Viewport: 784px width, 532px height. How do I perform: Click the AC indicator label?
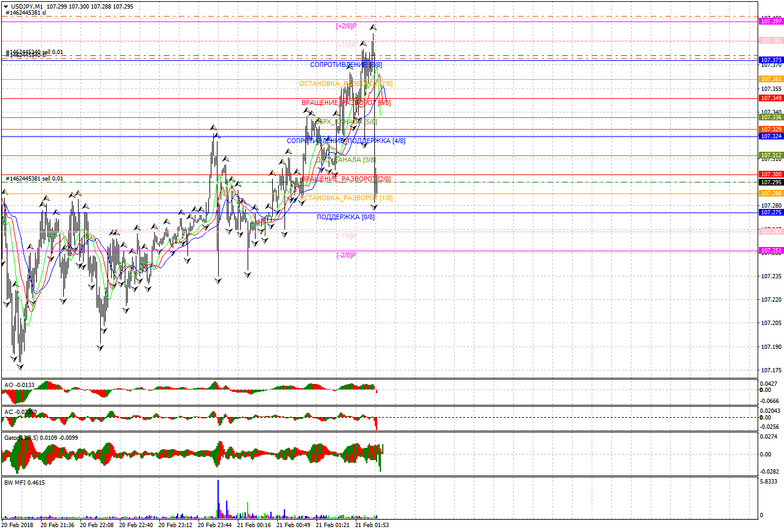[20, 412]
